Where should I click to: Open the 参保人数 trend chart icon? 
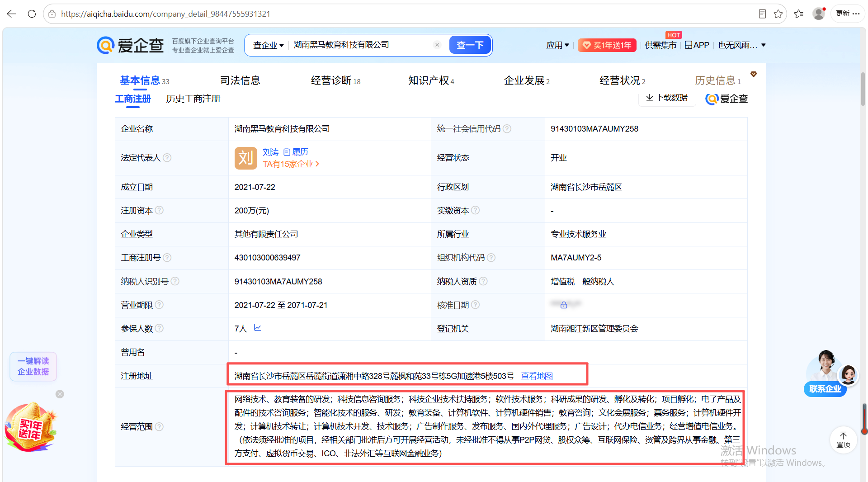[257, 328]
